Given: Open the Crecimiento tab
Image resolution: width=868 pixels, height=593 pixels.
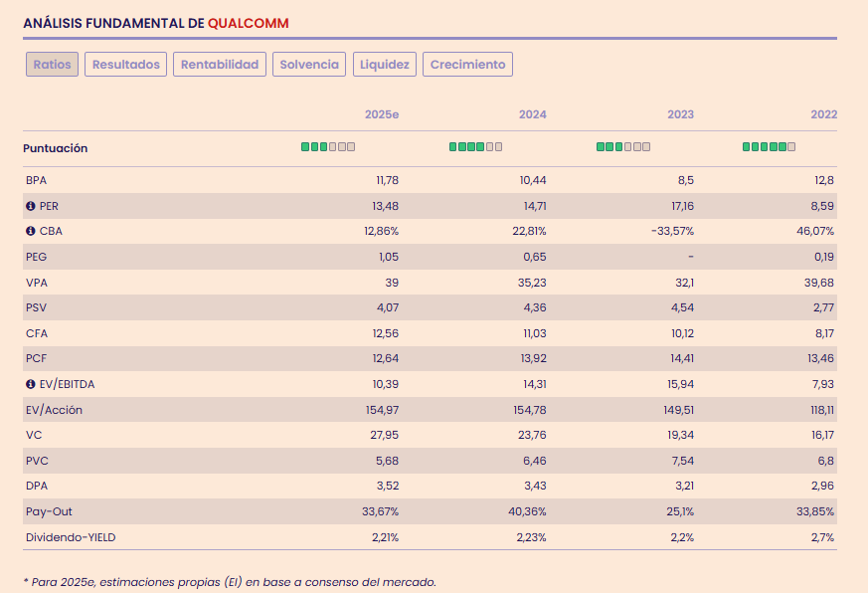Looking at the screenshot, I should tap(467, 65).
